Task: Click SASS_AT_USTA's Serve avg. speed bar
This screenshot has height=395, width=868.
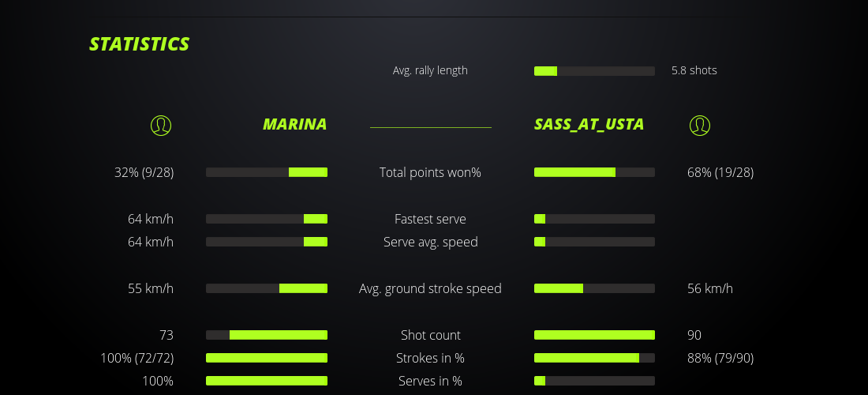Action: tap(594, 242)
